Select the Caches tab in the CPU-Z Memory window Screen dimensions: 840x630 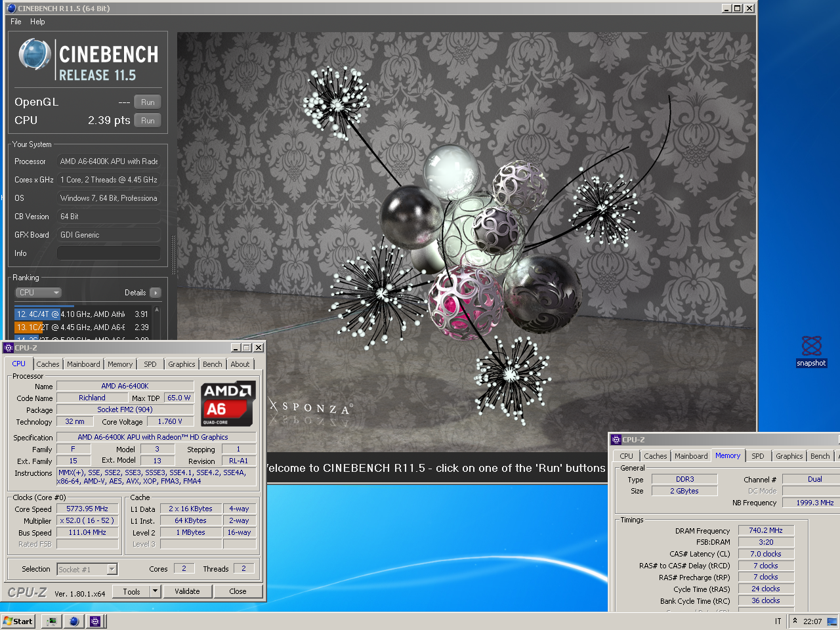[655, 456]
